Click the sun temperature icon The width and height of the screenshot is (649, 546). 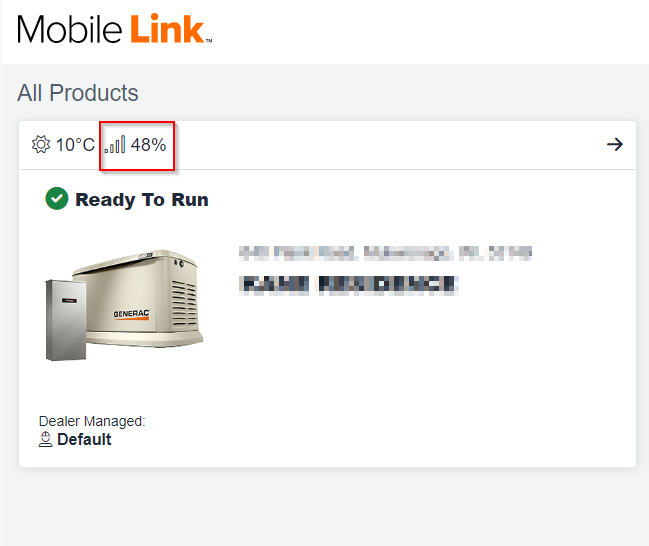41,145
